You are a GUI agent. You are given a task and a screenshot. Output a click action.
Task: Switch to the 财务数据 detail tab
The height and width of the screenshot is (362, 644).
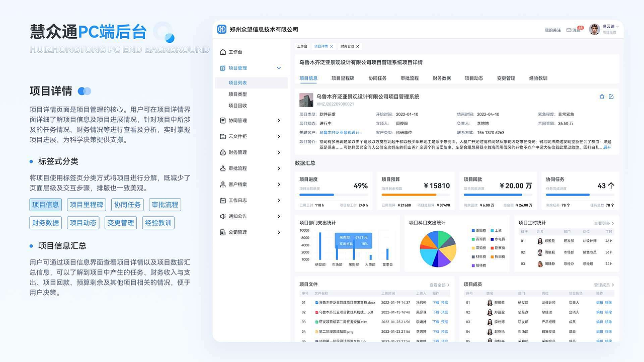point(442,78)
